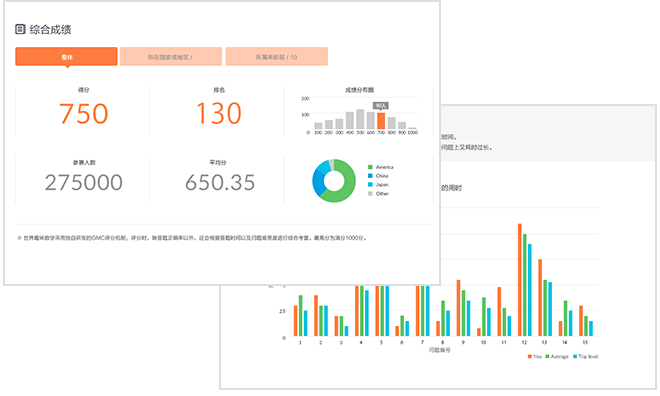Select the orange 整体 tab

(67, 56)
